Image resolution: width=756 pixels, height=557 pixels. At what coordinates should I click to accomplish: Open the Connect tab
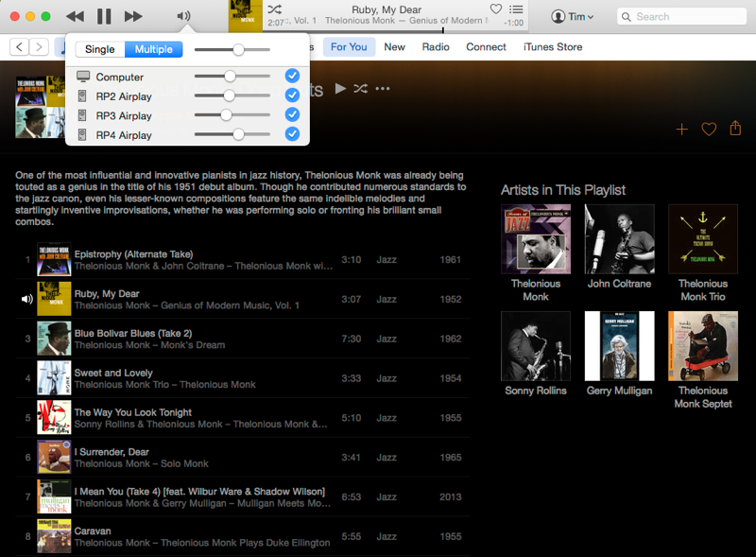tap(486, 47)
